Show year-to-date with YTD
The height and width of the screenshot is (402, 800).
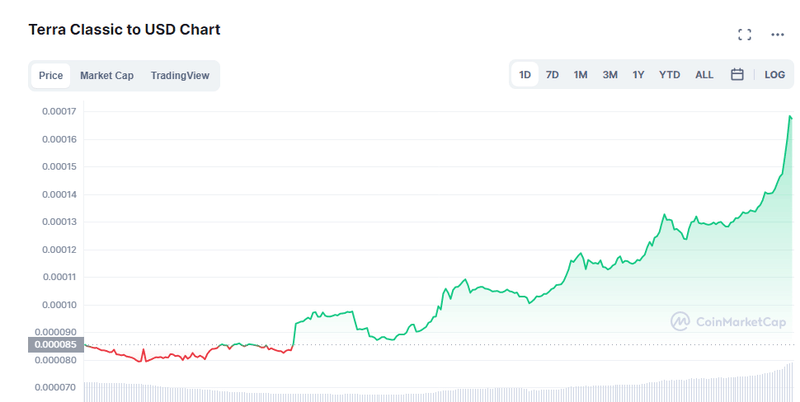(669, 75)
